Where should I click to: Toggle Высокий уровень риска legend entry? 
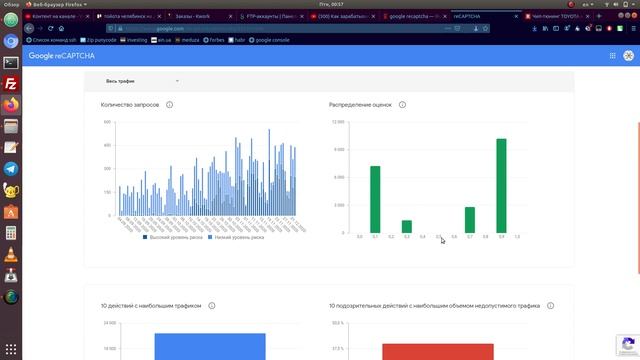coord(173,237)
